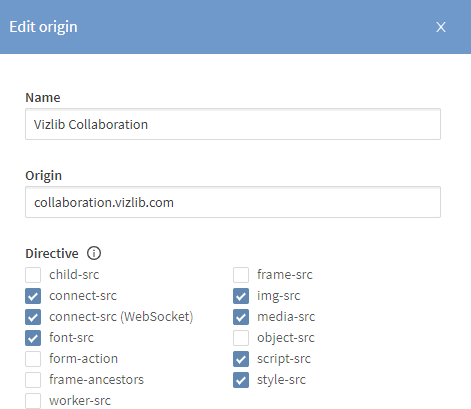This screenshot has height=409, width=471.
Task: Enable the object-src directive
Action: click(241, 338)
